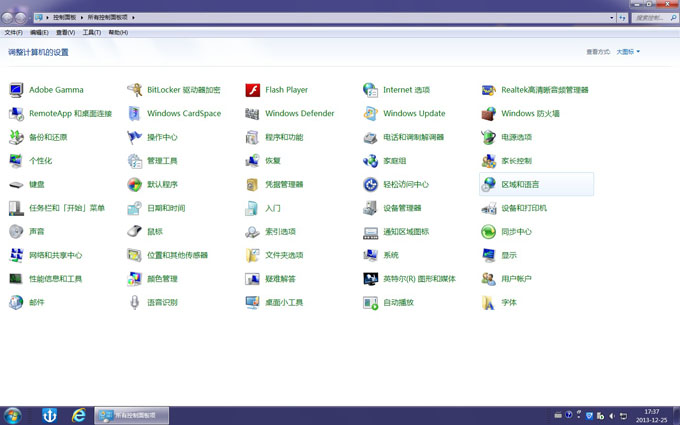Open 家长控制 icon
Screen dimensions: 680x425
click(489, 161)
